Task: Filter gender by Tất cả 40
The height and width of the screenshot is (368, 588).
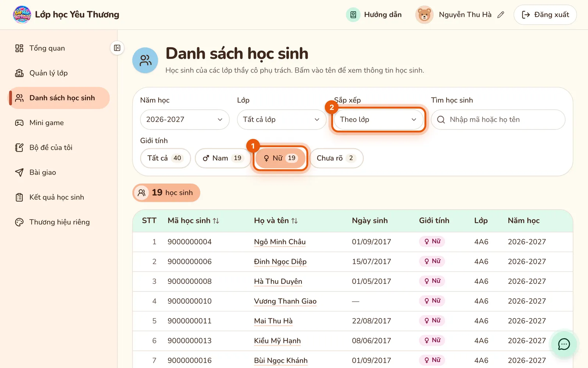Action: 165,158
